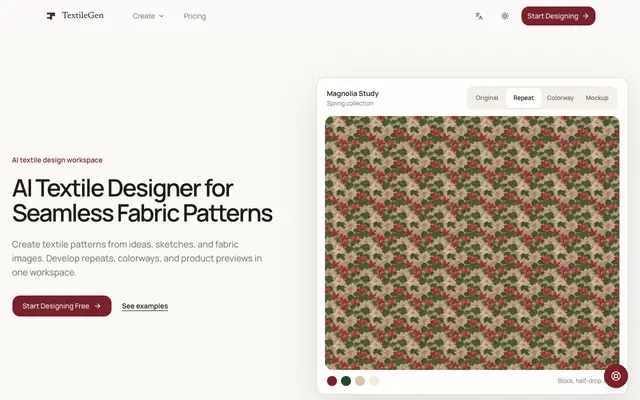The height and width of the screenshot is (400, 640).
Task: Click the TextileGen brand name
Action: [82, 16]
